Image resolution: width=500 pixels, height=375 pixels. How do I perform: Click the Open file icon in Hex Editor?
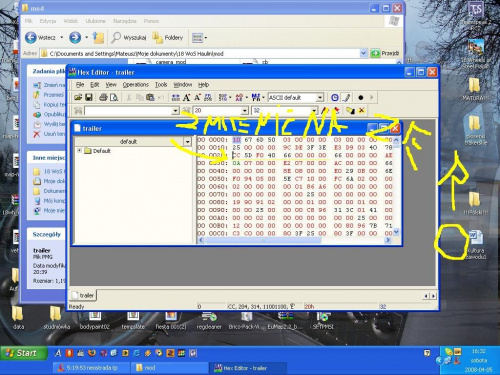point(78,97)
